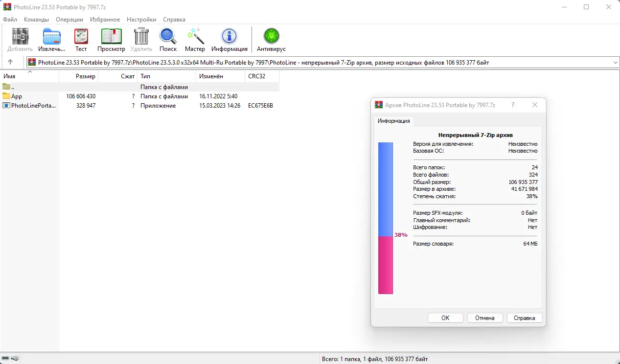620x364 pixels.
Task: Click the file size 328 947
Action: pos(86,106)
